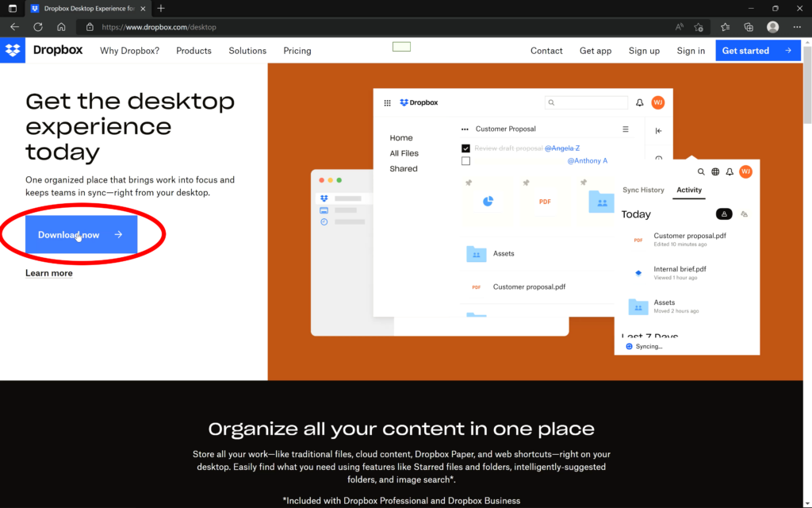Click the @Anthony A mention
Image resolution: width=812 pixels, height=508 pixels.
pyautogui.click(x=588, y=160)
